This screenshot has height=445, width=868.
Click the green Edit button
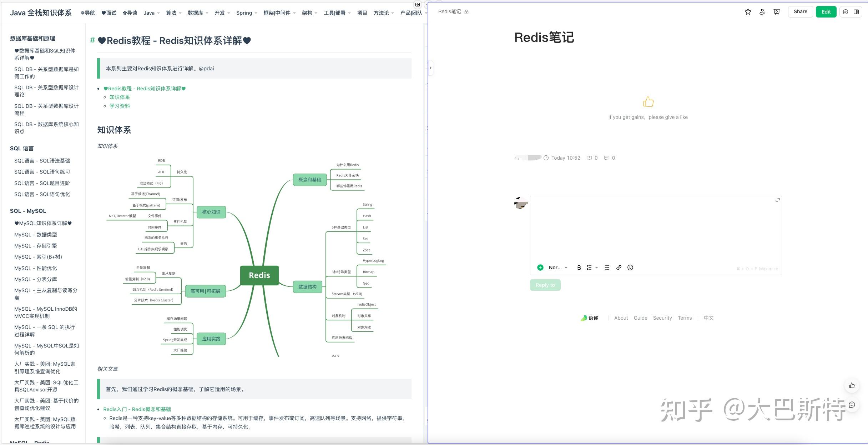coord(826,12)
